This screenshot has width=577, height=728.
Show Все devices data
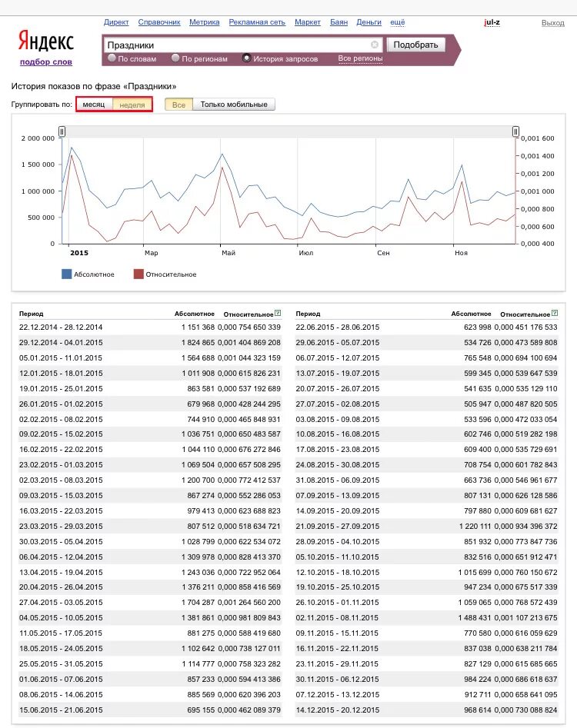pos(178,105)
